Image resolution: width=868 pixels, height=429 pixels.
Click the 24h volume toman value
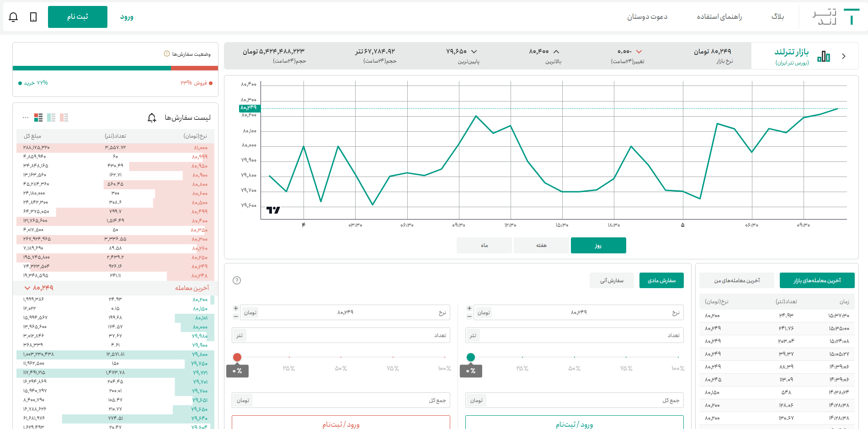coord(273,51)
